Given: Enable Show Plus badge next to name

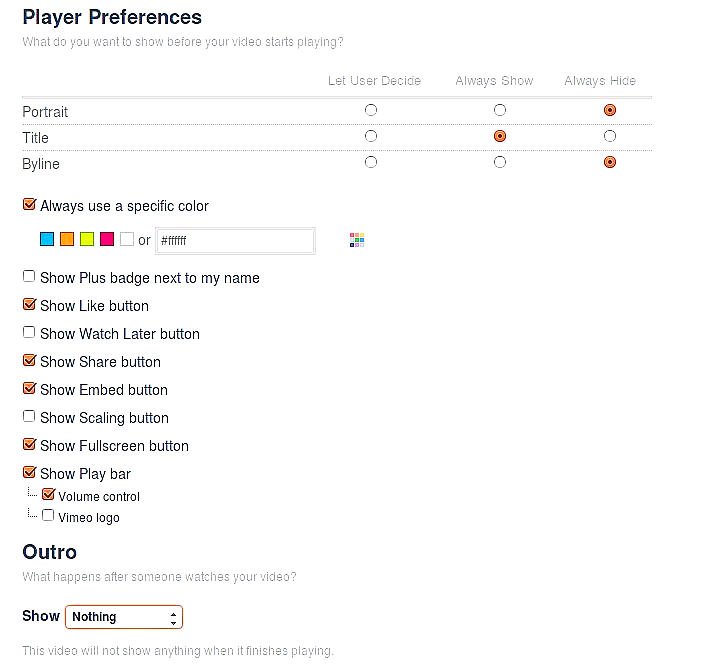Looking at the screenshot, I should point(30,277).
